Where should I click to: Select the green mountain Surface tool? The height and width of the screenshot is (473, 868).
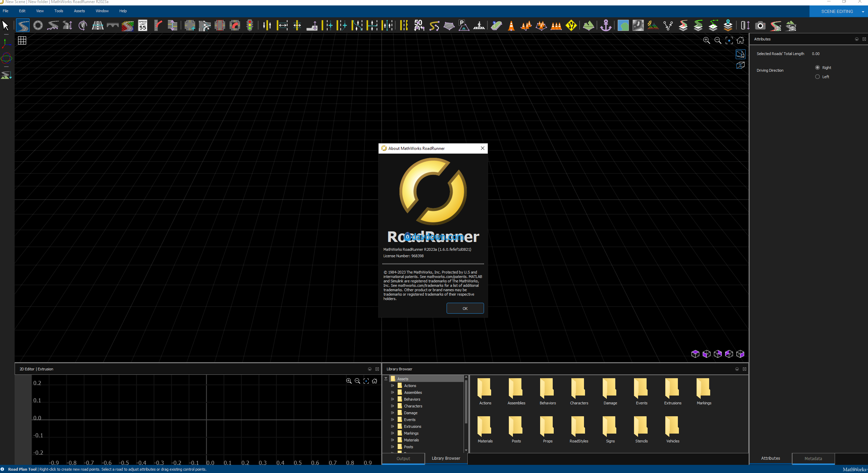coord(588,25)
